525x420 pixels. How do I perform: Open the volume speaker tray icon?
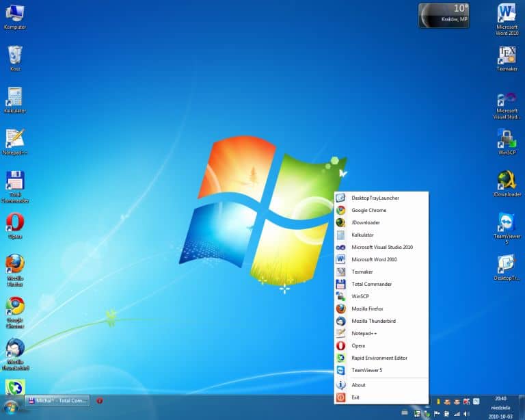click(x=466, y=414)
